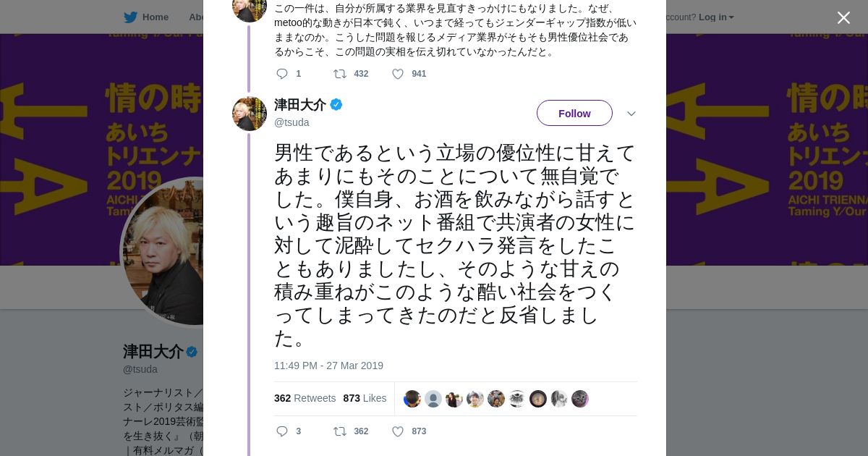Click the first liker avatar thumbnail

pos(412,399)
